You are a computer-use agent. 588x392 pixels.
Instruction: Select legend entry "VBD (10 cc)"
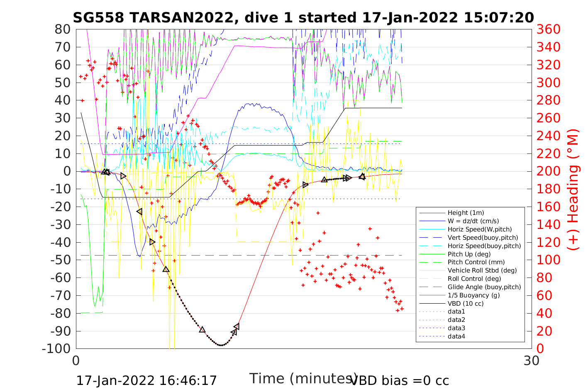point(466,304)
